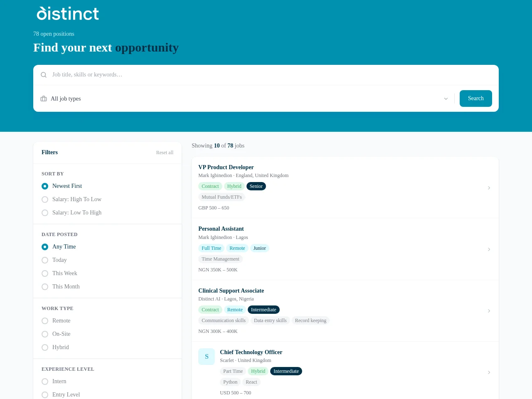This screenshot has height=399, width=532.
Task: Click the Search button
Action: 476,99
